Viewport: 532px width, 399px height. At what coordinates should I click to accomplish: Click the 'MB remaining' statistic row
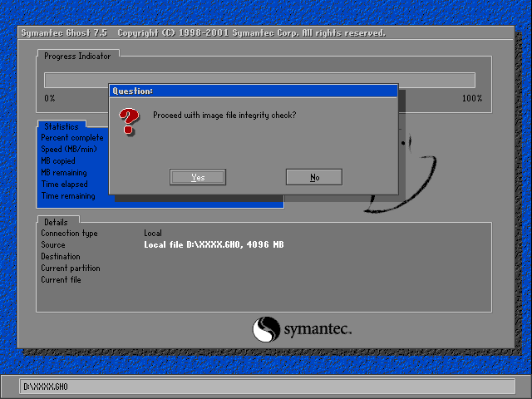pos(64,172)
